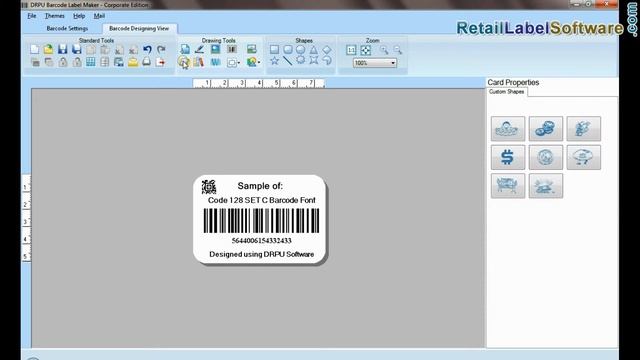This screenshot has height=360, width=640.
Task: Select the five-point Star shape
Action: point(274,61)
